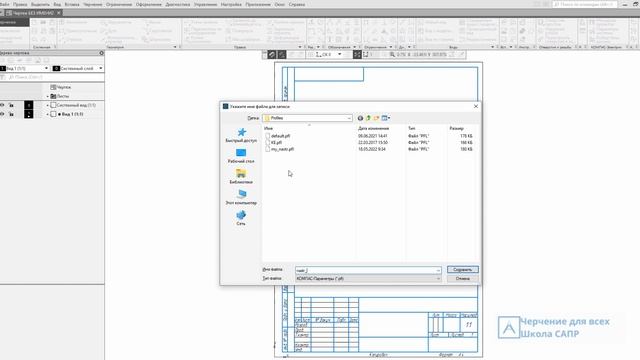Expand the Вид 1 (1:1) tree node

tap(47, 114)
